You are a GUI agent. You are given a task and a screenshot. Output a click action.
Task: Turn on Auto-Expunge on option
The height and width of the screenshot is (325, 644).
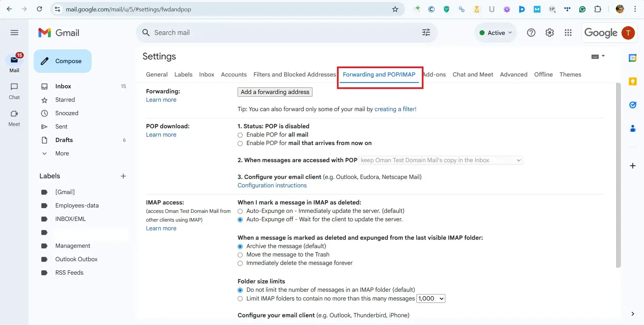[x=240, y=211]
